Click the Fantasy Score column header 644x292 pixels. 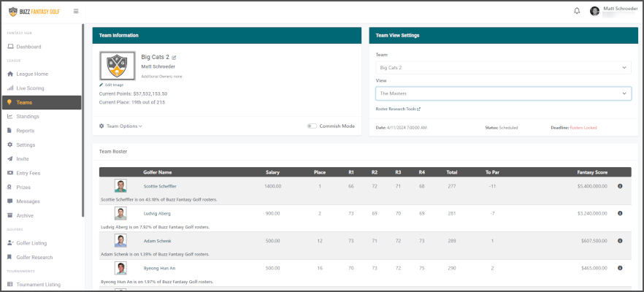[x=592, y=172]
